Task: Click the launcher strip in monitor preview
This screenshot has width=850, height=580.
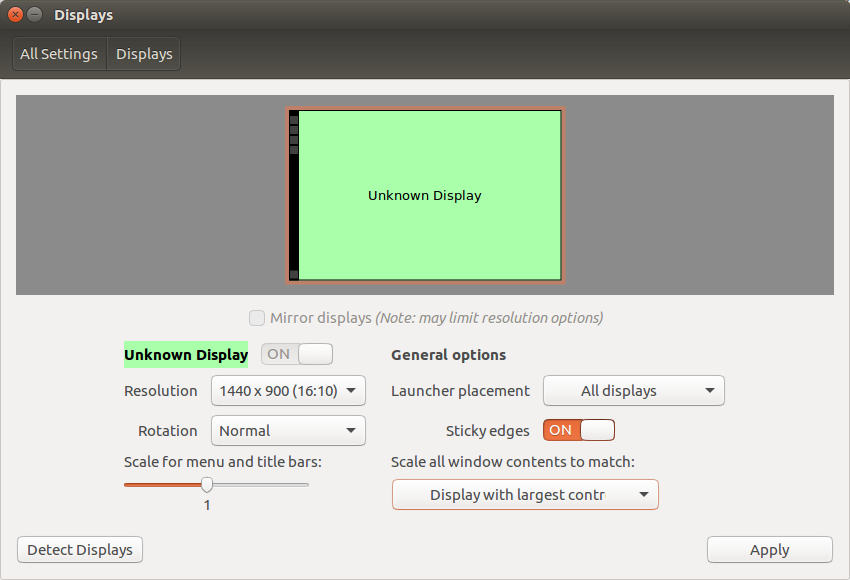Action: point(294,195)
